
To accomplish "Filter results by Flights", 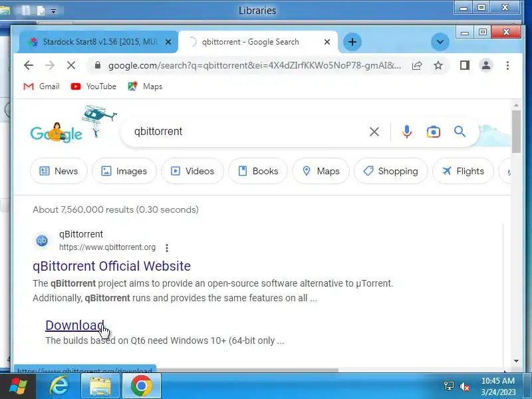I will [463, 171].
